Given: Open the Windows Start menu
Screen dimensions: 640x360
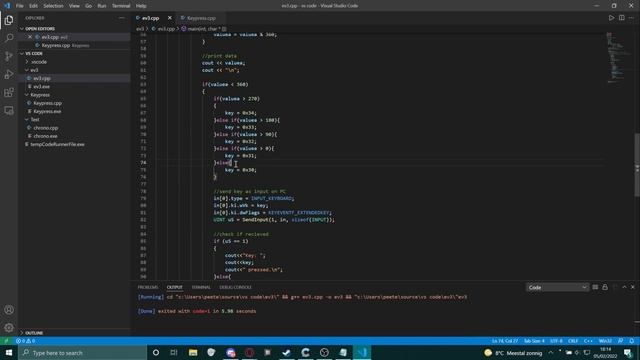Looking at the screenshot, I should click(9, 353).
